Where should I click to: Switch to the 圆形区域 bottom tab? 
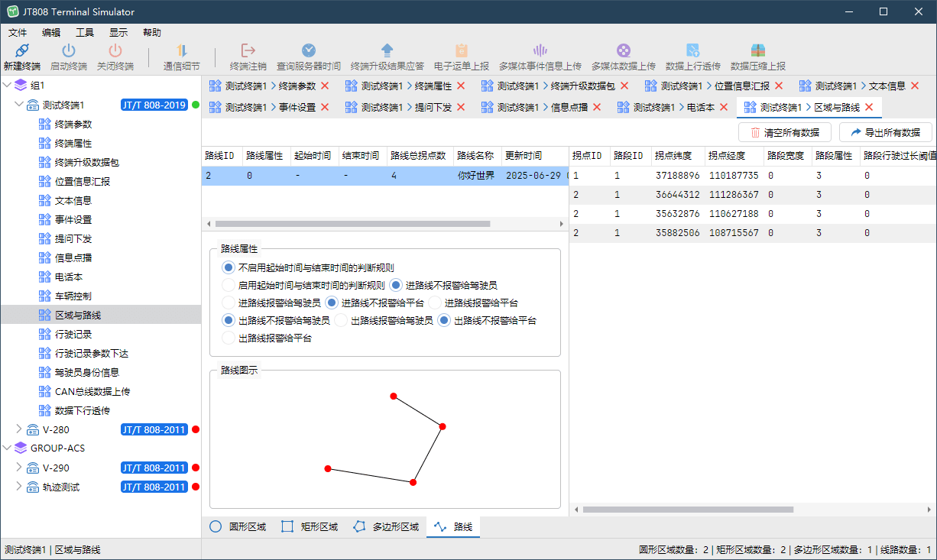click(238, 526)
